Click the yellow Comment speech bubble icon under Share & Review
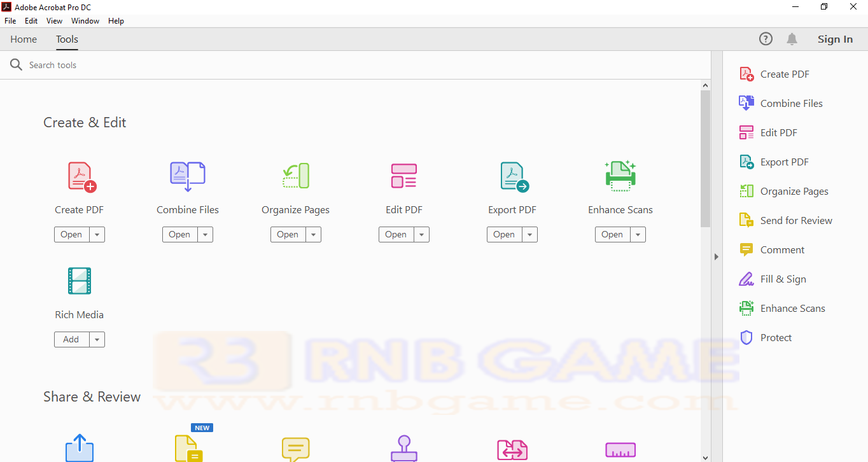 pos(296,449)
